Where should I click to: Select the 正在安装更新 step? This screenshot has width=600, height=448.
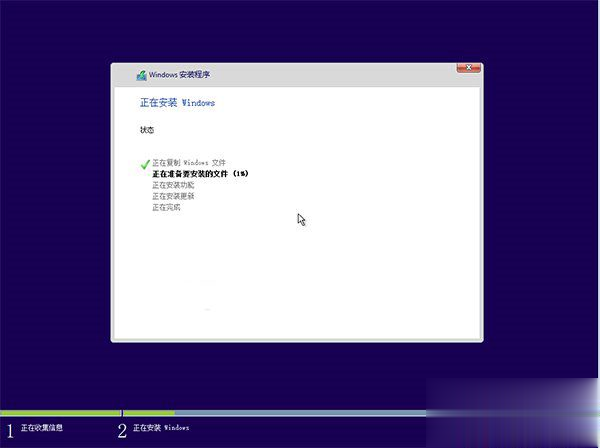click(x=173, y=196)
